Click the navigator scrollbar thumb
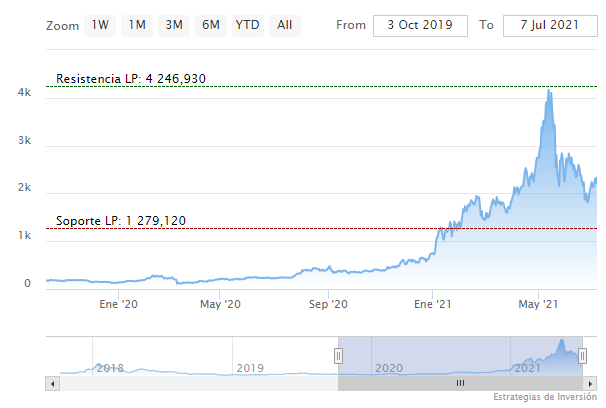 [460, 383]
